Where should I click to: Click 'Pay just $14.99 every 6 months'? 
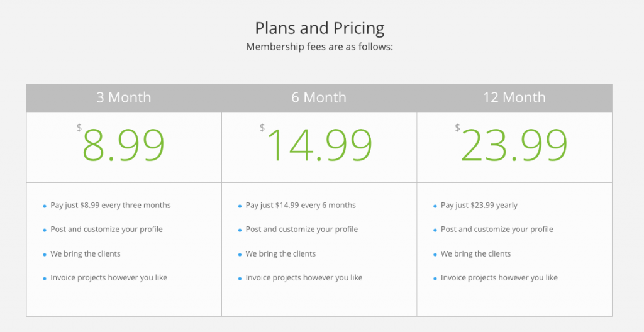pos(301,205)
